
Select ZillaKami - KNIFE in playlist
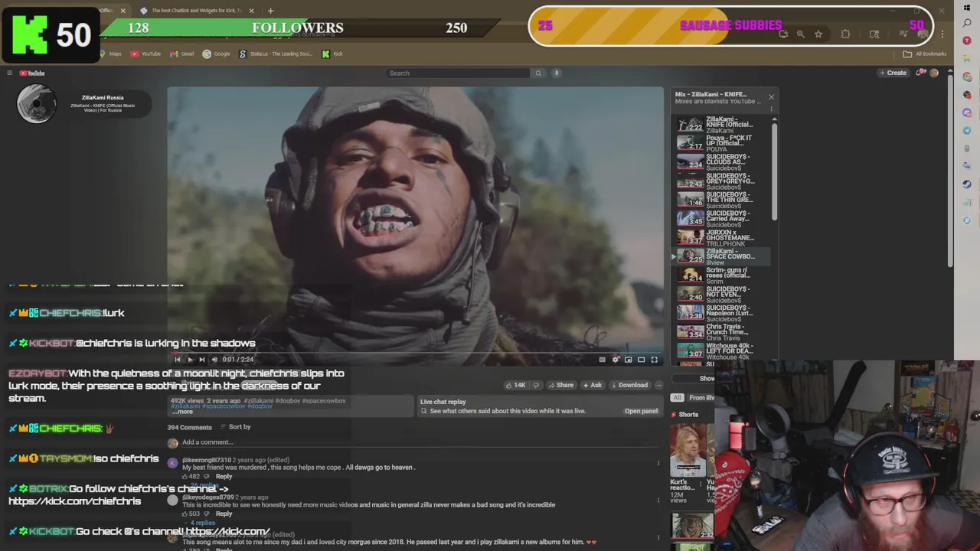point(722,125)
